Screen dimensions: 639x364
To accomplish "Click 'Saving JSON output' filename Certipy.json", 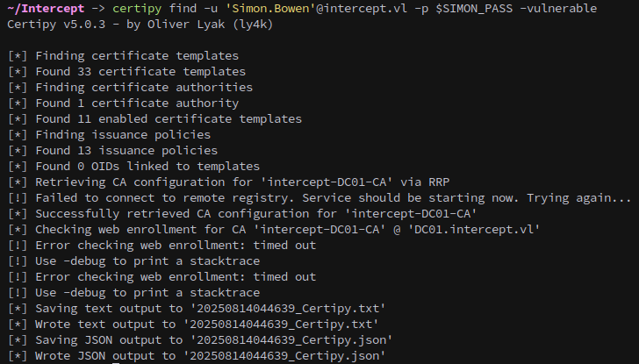I will click(291, 340).
